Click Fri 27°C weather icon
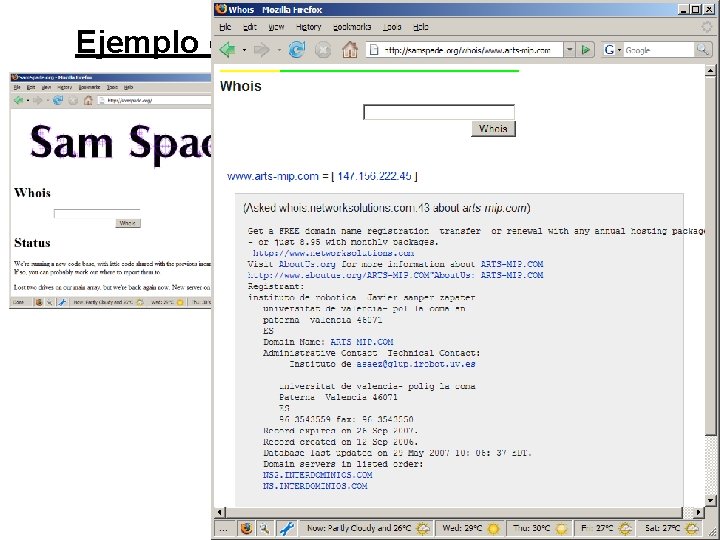 (x=625, y=529)
